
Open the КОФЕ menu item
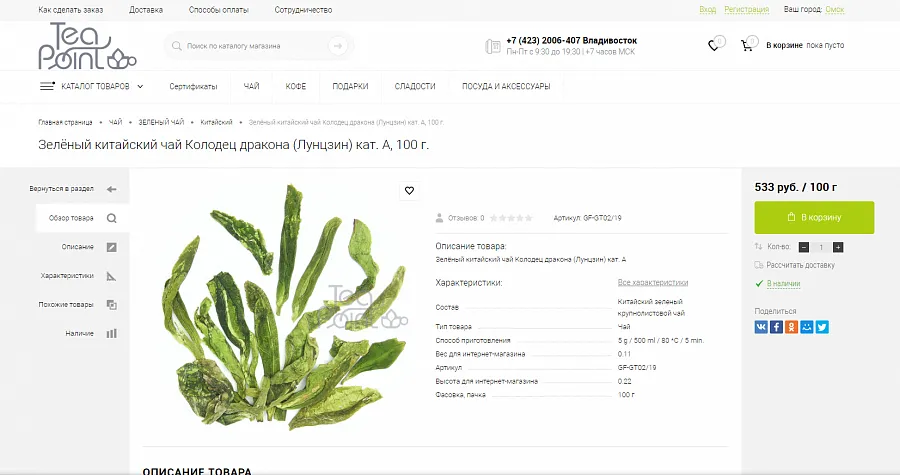coord(296,87)
